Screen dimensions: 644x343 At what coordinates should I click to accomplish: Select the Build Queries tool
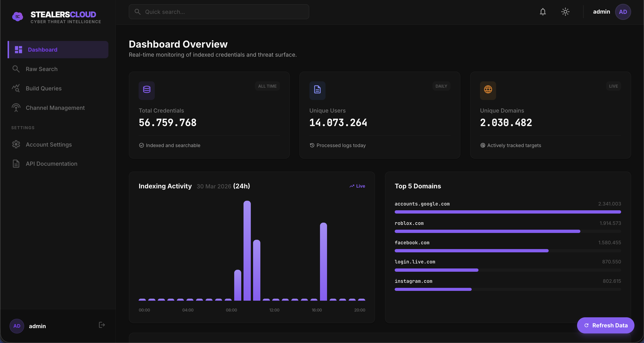coord(43,88)
